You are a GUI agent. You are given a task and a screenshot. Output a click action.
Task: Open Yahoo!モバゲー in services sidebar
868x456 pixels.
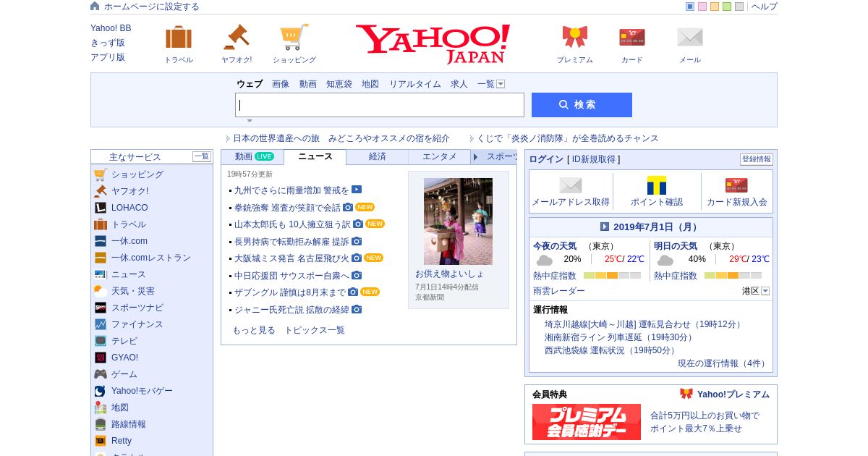pyautogui.click(x=142, y=391)
